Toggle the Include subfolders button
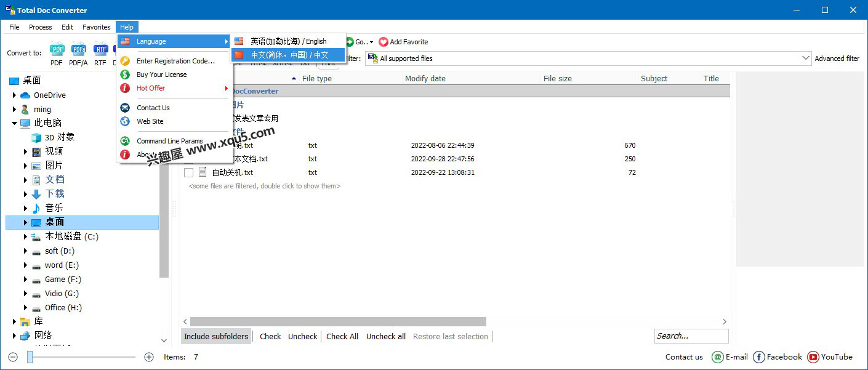Viewport: 868px width, 370px height. [x=216, y=336]
